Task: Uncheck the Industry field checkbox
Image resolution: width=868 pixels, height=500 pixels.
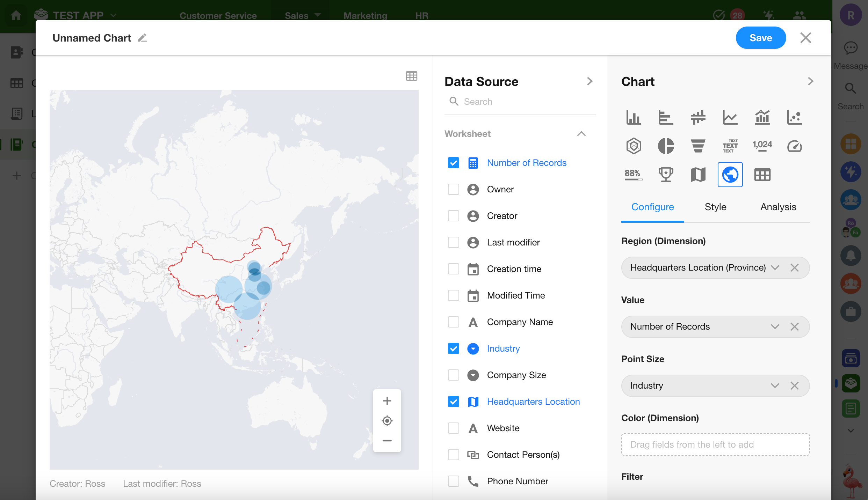Action: tap(453, 348)
